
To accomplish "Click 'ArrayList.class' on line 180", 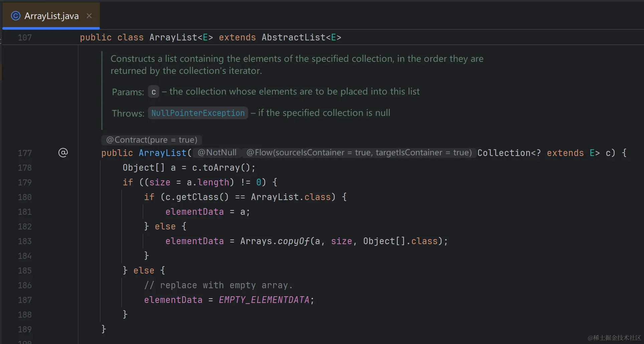I will coord(291,197).
